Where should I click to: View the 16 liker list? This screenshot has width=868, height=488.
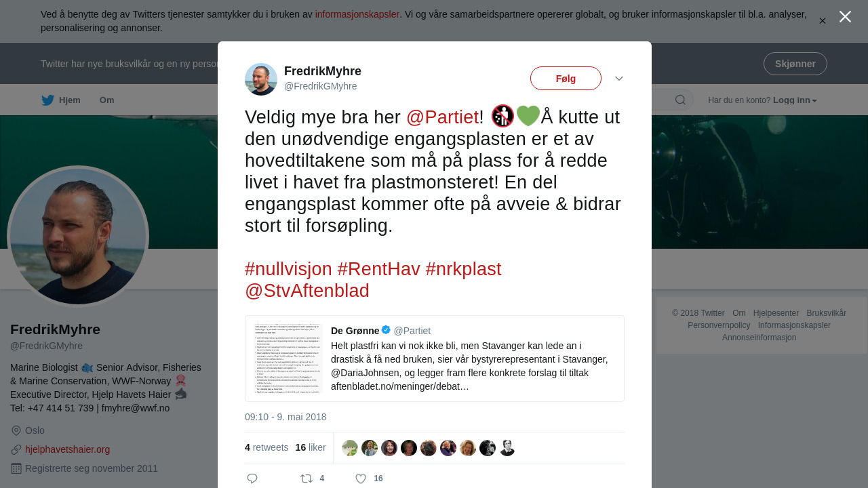311,447
